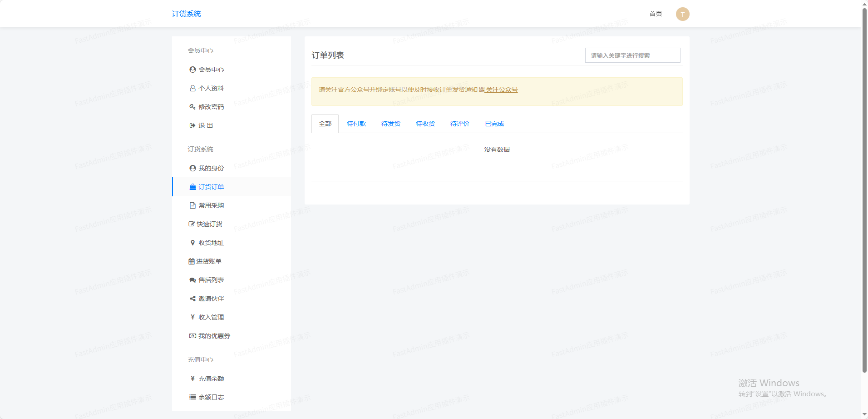Click the 订货系统 brand logo link
The image size is (868, 419).
click(x=186, y=14)
